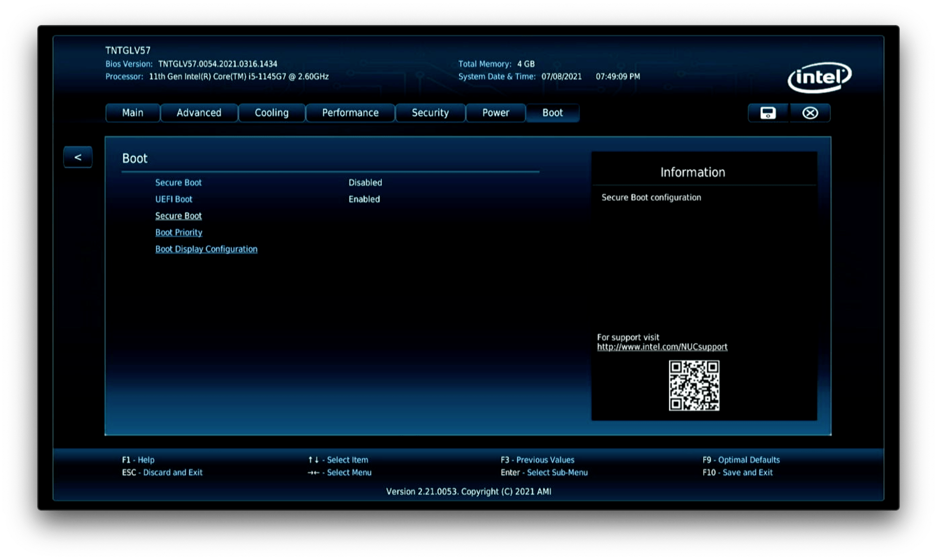
Task: Open the Secure Boot submenu link
Action: point(178,216)
